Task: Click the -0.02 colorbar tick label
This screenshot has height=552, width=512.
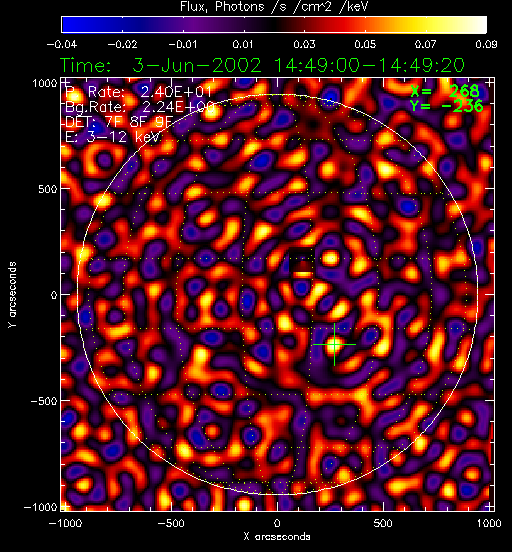Action: coord(122,44)
